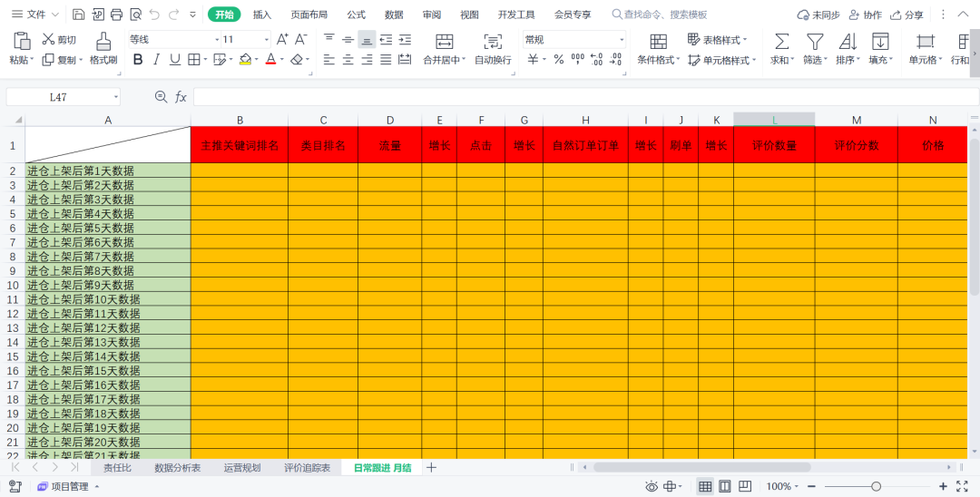
Task: Open the Table Style (表格样式) dropdown
Action: (718, 40)
